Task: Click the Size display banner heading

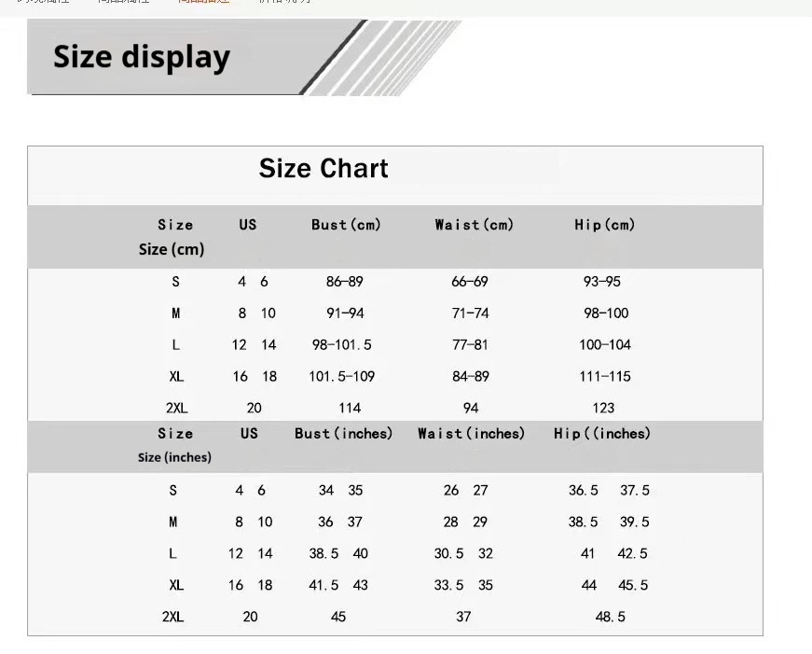Action: coord(142,57)
